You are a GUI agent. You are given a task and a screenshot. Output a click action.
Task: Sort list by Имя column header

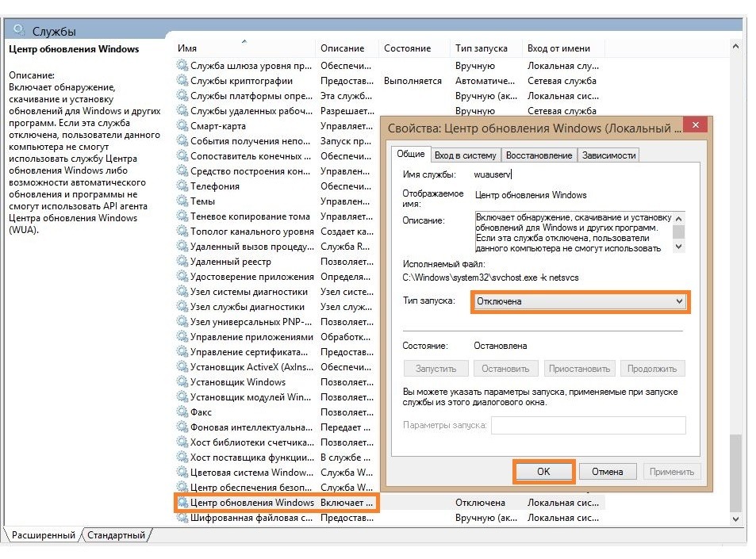pyautogui.click(x=244, y=48)
